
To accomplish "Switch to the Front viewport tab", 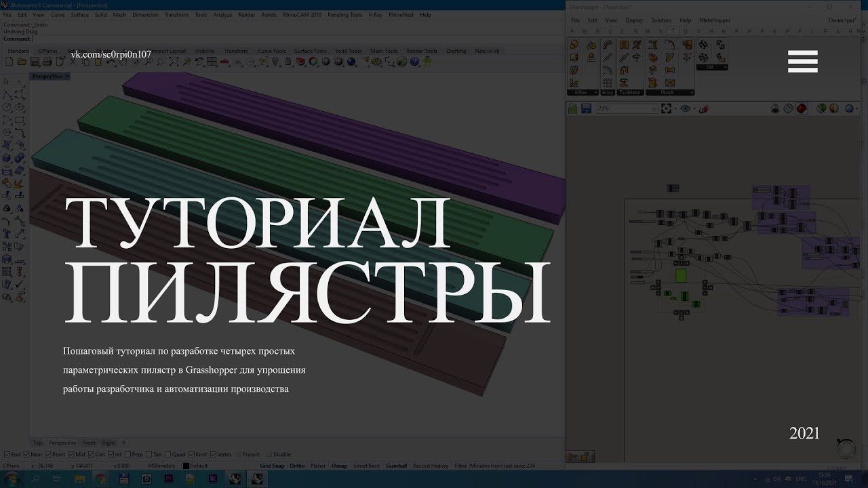I will [89, 443].
